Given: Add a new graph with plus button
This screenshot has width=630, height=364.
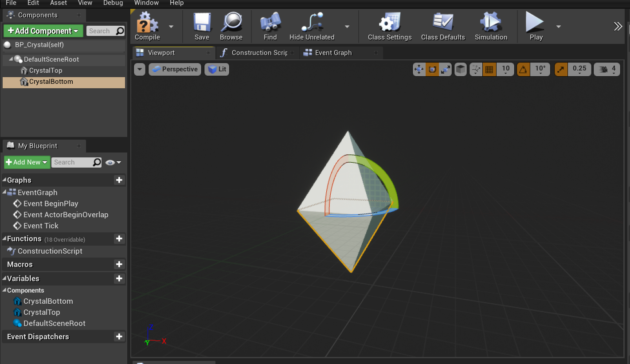Looking at the screenshot, I should pos(119,180).
